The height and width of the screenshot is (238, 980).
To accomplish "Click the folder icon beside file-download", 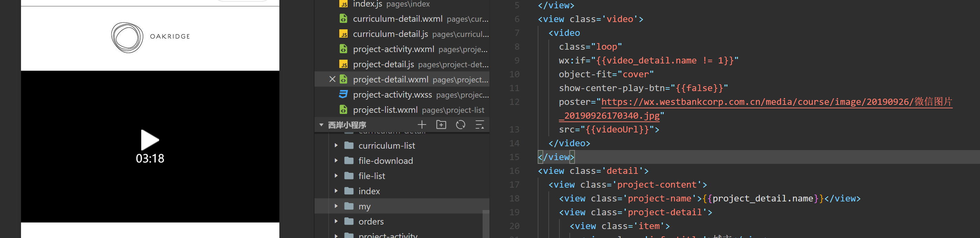I will [349, 160].
